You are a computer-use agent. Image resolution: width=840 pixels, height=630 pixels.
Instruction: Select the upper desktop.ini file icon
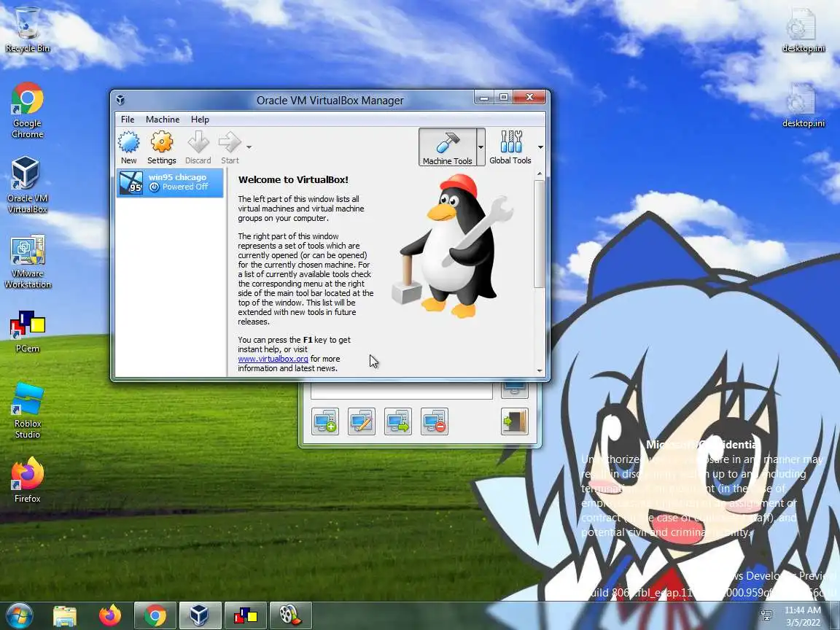[803, 30]
